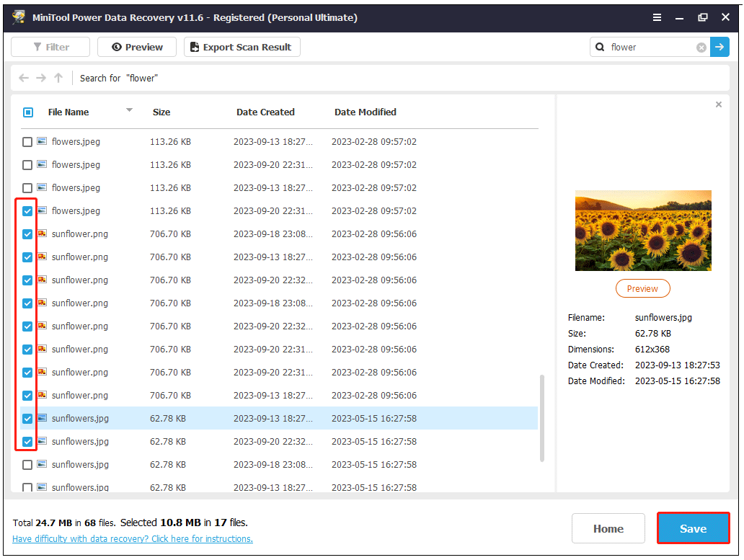This screenshot has height=560, width=744.
Task: Click the orange Preview button under thumbnail
Action: [x=642, y=289]
